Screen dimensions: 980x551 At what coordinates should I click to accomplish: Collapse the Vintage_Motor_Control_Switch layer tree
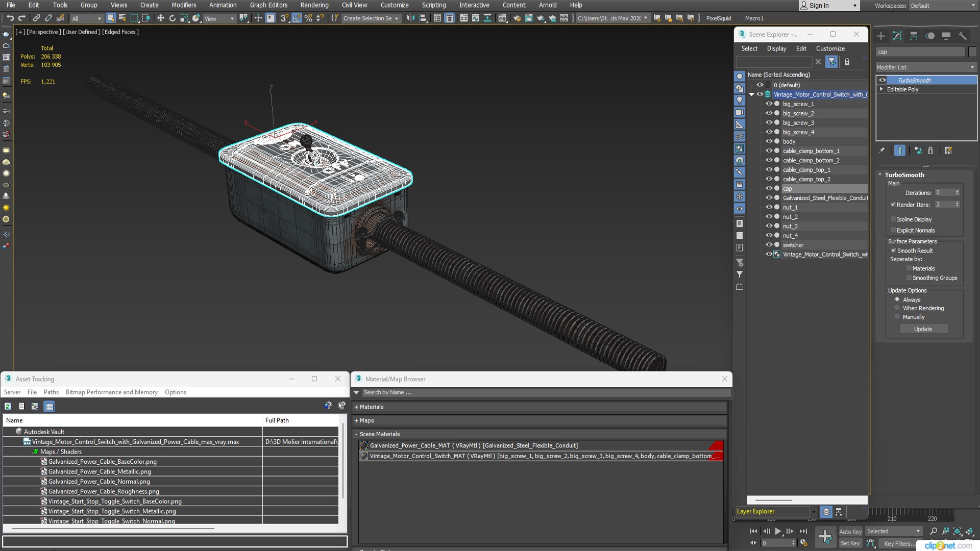751,94
